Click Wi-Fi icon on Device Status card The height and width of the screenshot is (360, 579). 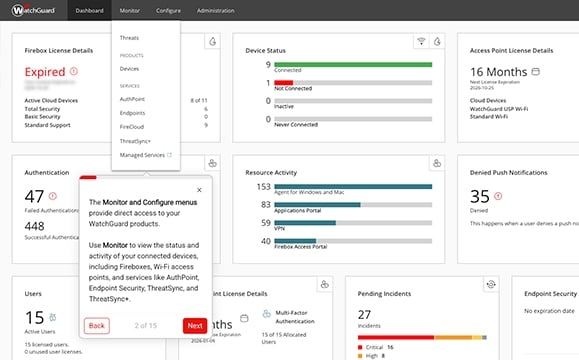point(421,41)
